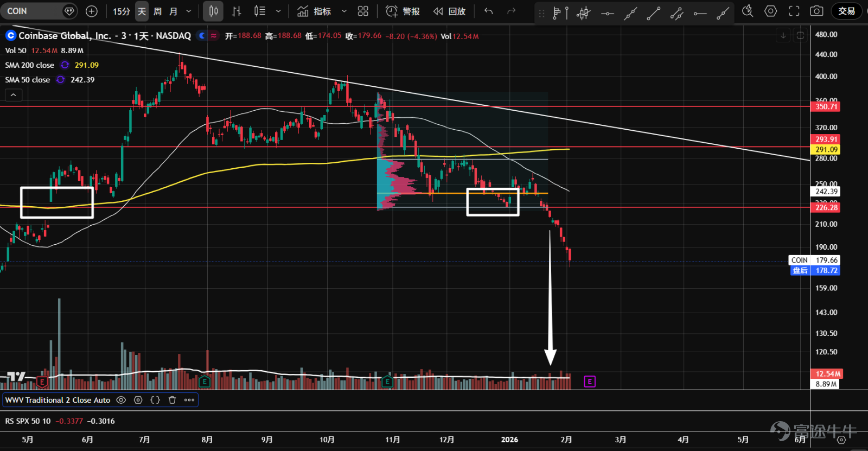
Task: Select the horizontal line drawing tool
Action: click(607, 12)
